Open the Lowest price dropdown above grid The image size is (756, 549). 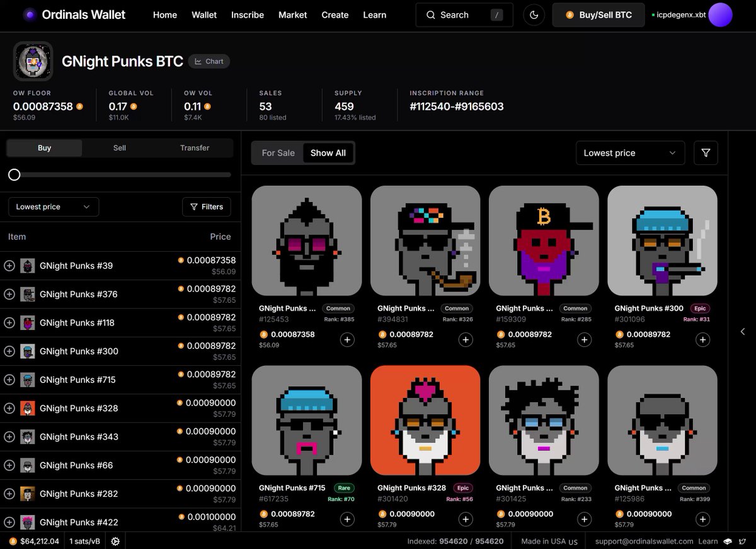click(630, 153)
